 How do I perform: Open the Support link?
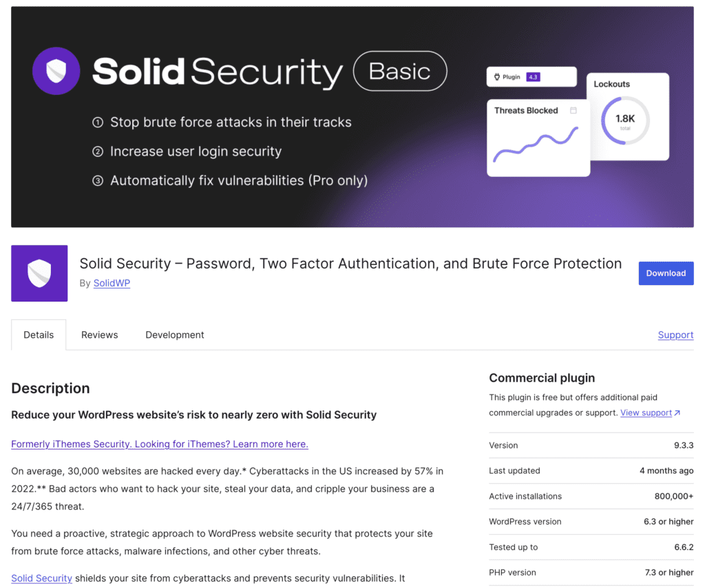pyautogui.click(x=675, y=335)
